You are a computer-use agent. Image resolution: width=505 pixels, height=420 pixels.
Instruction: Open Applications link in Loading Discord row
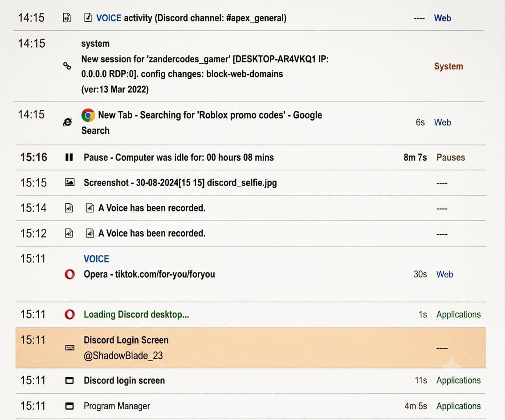click(458, 315)
